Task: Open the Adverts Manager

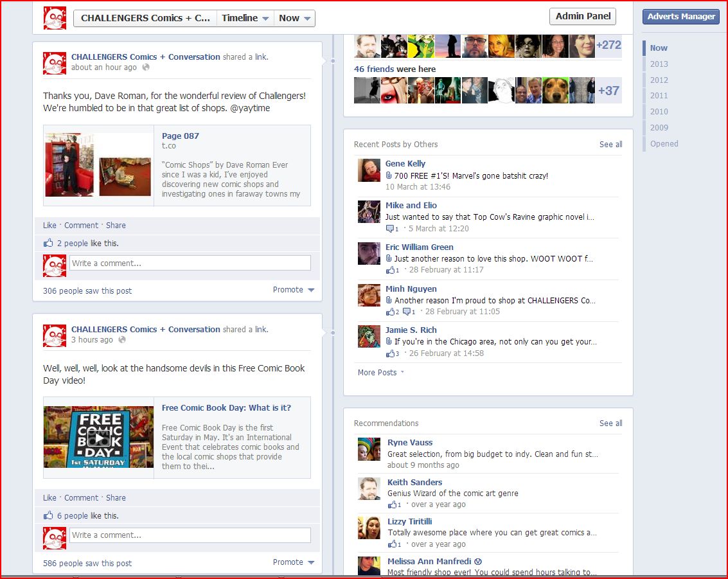Action: tap(681, 16)
